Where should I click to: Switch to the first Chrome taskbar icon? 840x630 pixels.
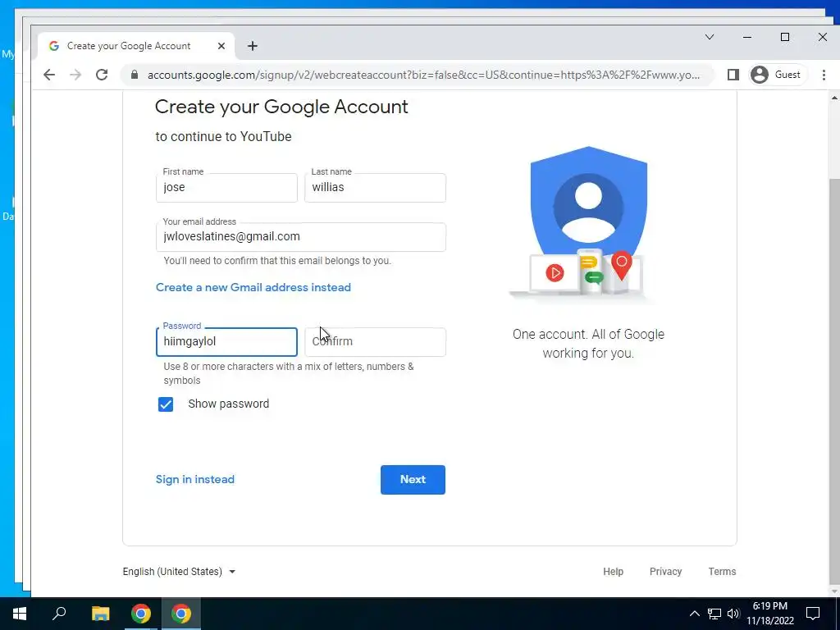[141, 614]
